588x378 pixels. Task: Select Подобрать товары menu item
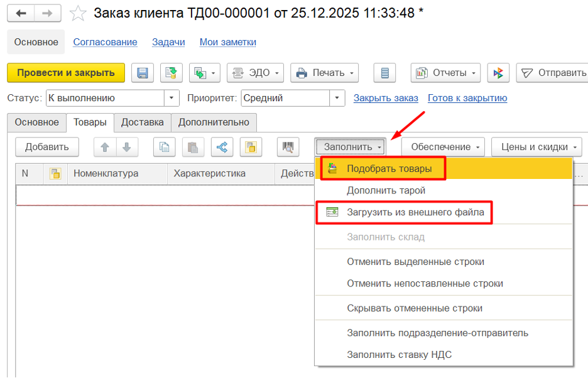click(389, 169)
